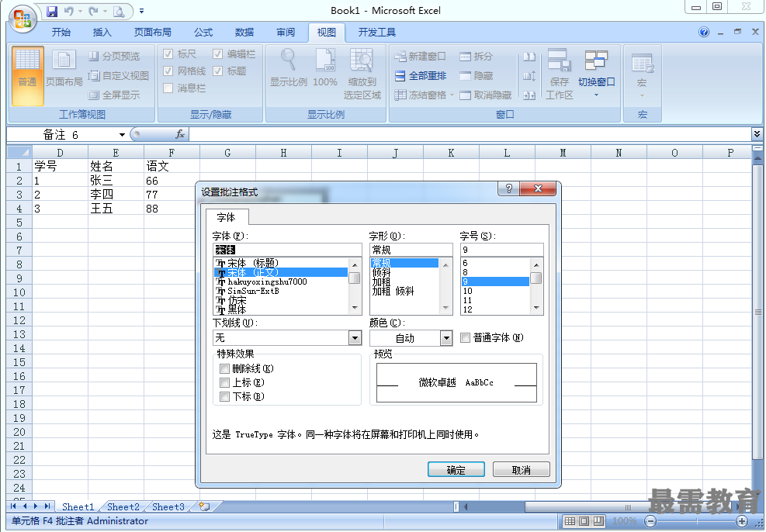The height and width of the screenshot is (532, 766).
Task: Click Print Preview icon in quick access
Action: (119, 11)
